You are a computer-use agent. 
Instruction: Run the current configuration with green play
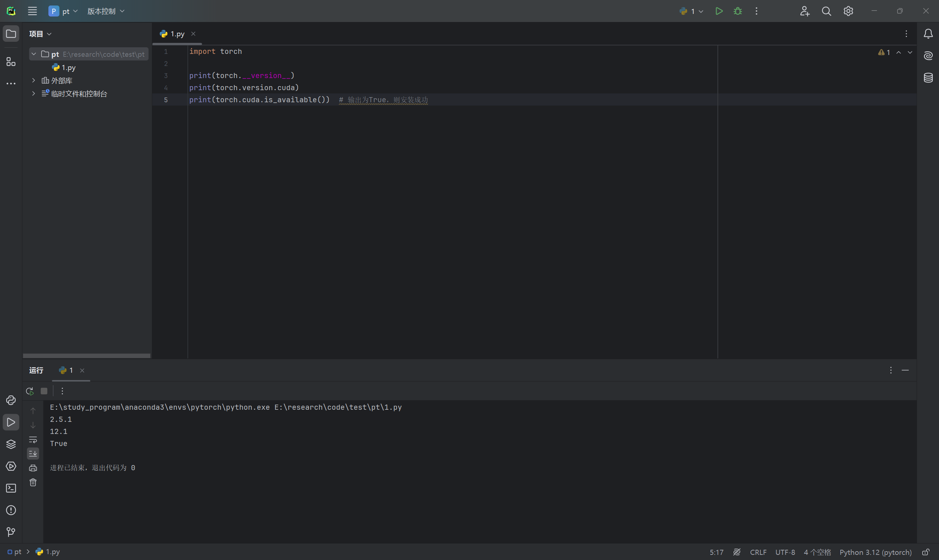(x=719, y=11)
